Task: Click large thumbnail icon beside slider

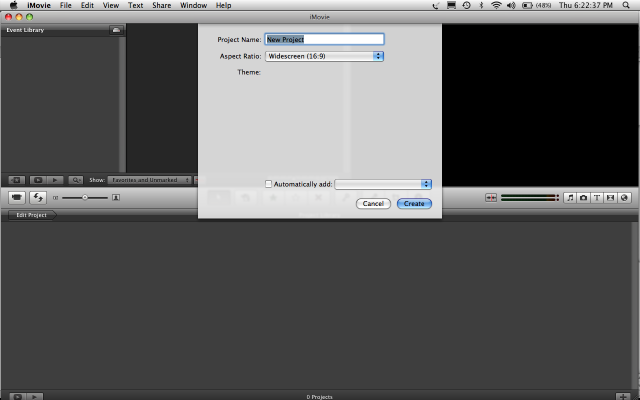Action: (x=116, y=198)
